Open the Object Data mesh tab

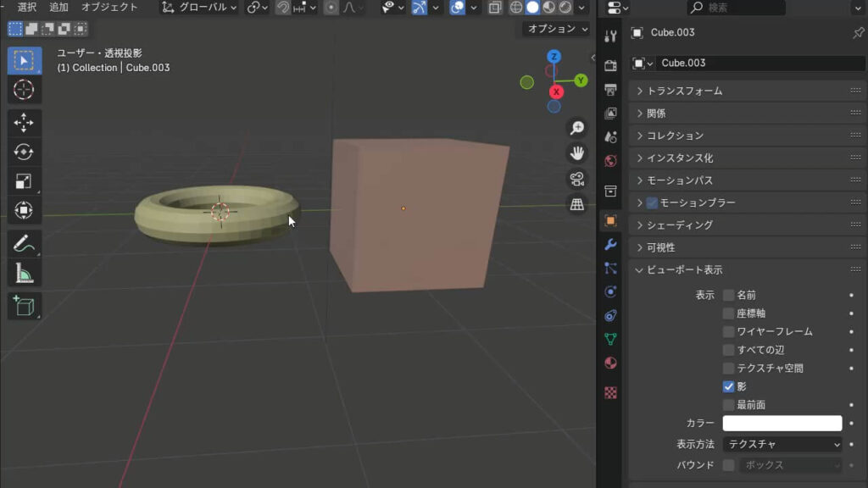click(x=610, y=339)
